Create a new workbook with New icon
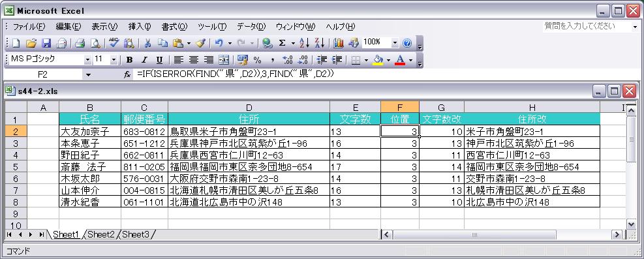This screenshot has height=259, width=644. coord(16,42)
